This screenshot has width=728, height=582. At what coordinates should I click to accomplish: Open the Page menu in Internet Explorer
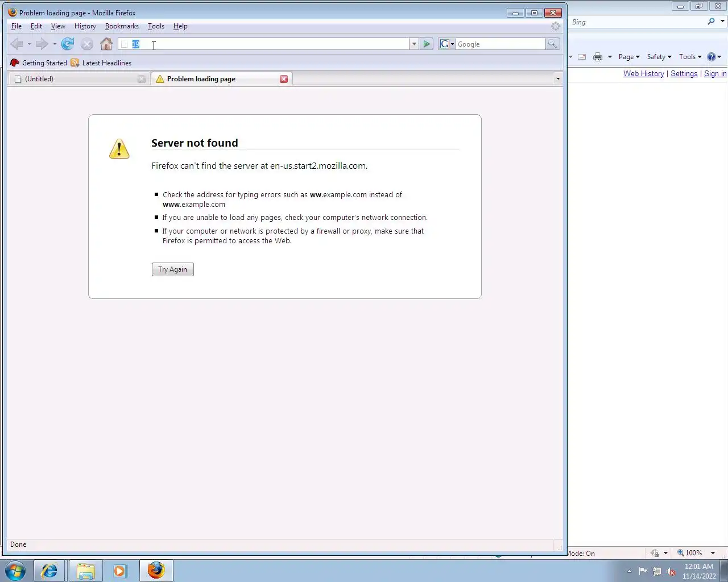click(x=629, y=57)
